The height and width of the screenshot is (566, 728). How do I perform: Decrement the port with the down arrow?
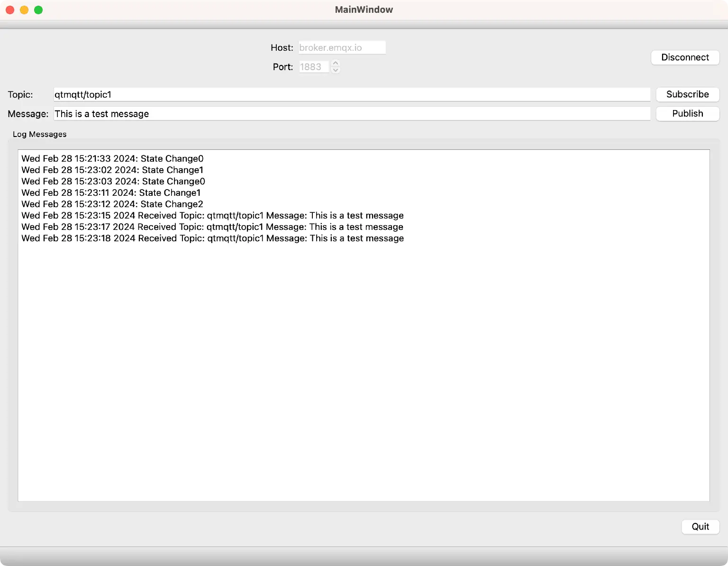coord(335,70)
